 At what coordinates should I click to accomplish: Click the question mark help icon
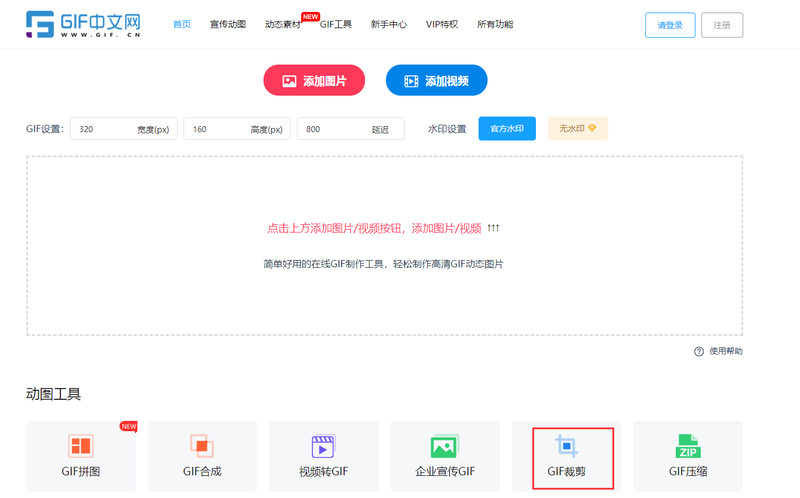699,351
